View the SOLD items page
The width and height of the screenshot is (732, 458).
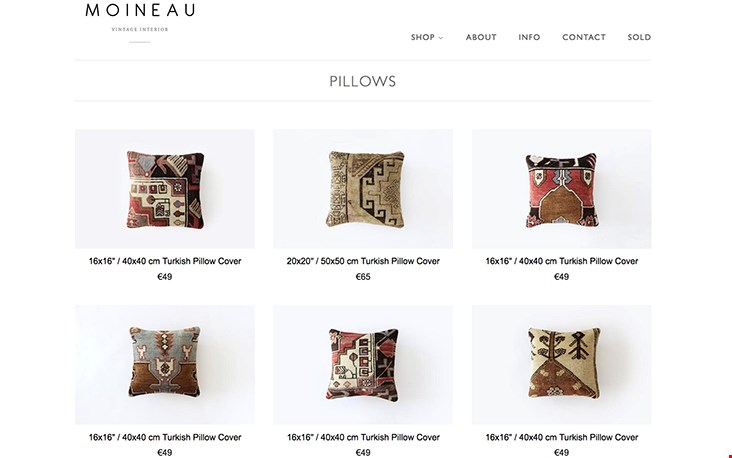click(639, 37)
